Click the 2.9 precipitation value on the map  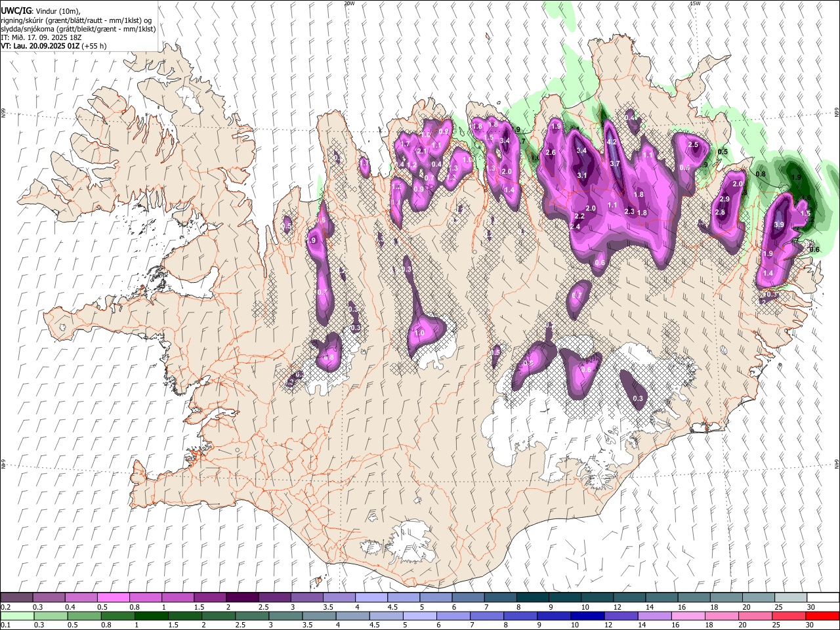tap(724, 199)
